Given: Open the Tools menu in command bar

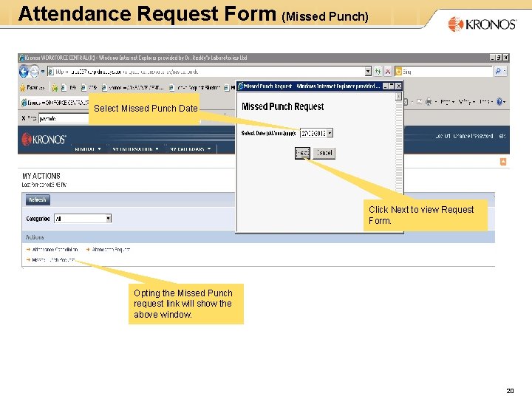Looking at the screenshot, I should pyautogui.click(x=486, y=101).
